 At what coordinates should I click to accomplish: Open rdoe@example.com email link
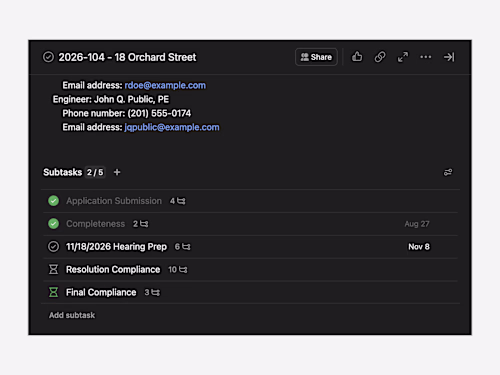[165, 85]
